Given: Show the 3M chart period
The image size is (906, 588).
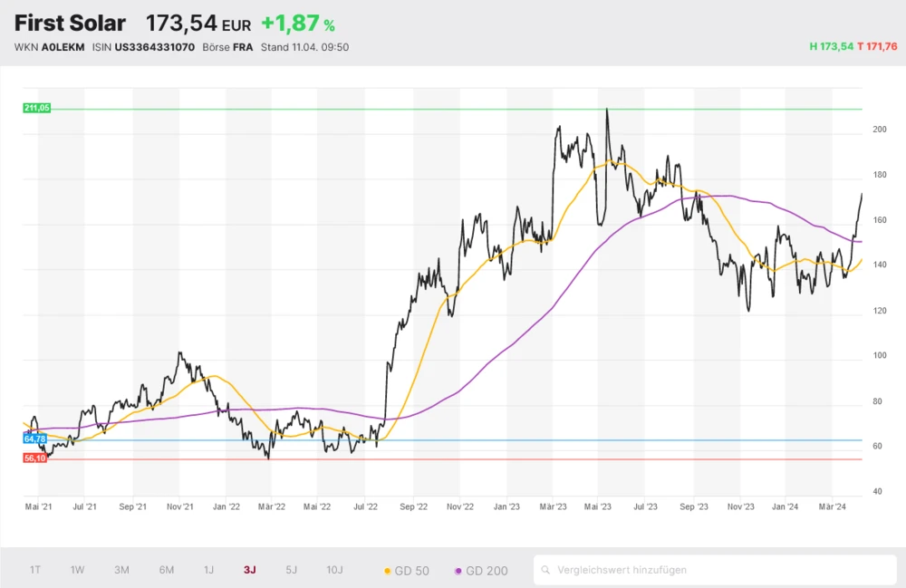Looking at the screenshot, I should (x=121, y=570).
